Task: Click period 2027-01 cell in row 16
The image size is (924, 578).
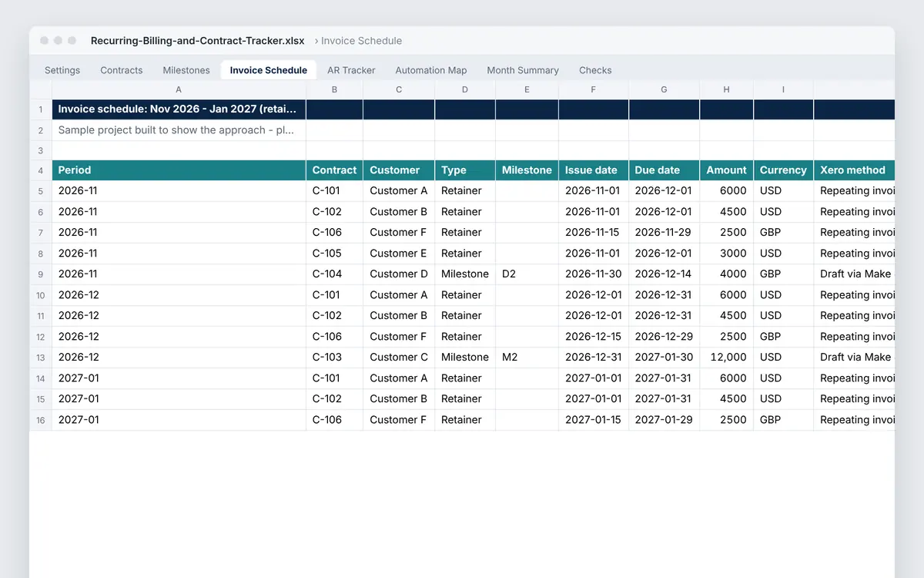Action: pos(179,419)
